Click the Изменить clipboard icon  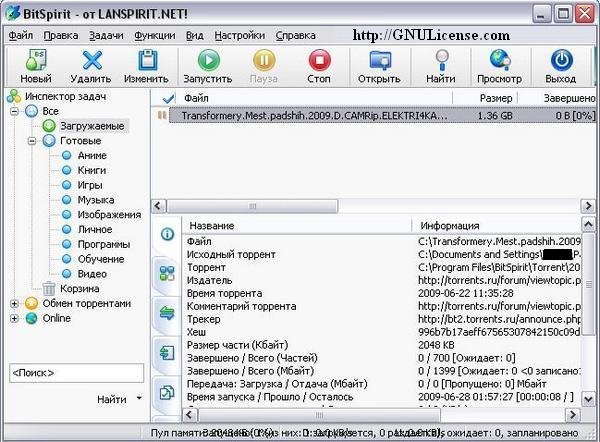(x=148, y=60)
